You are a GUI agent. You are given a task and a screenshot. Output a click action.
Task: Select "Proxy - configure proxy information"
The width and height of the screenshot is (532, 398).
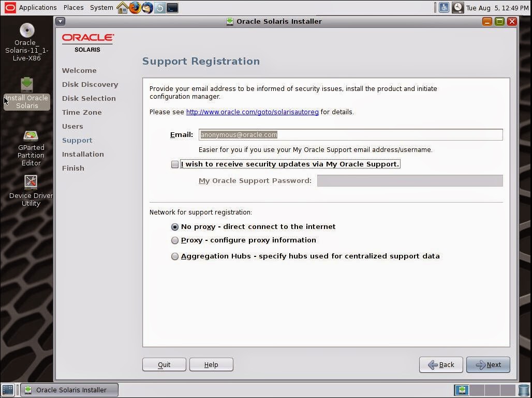point(175,240)
